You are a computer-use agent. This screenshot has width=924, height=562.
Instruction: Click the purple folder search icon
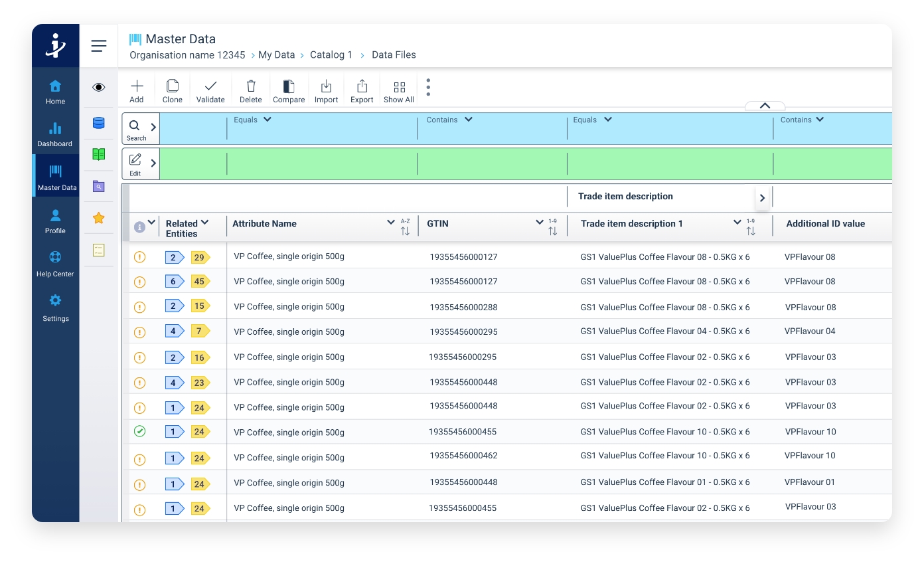pyautogui.click(x=99, y=186)
